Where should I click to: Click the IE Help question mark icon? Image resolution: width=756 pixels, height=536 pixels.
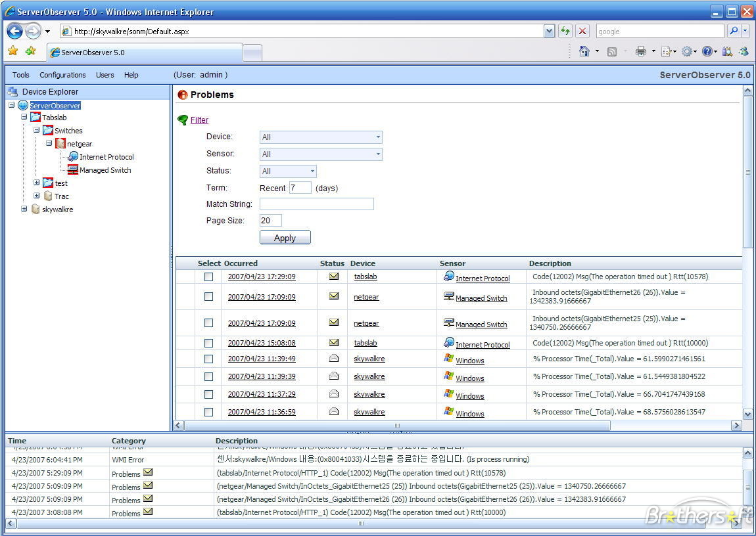pos(707,51)
